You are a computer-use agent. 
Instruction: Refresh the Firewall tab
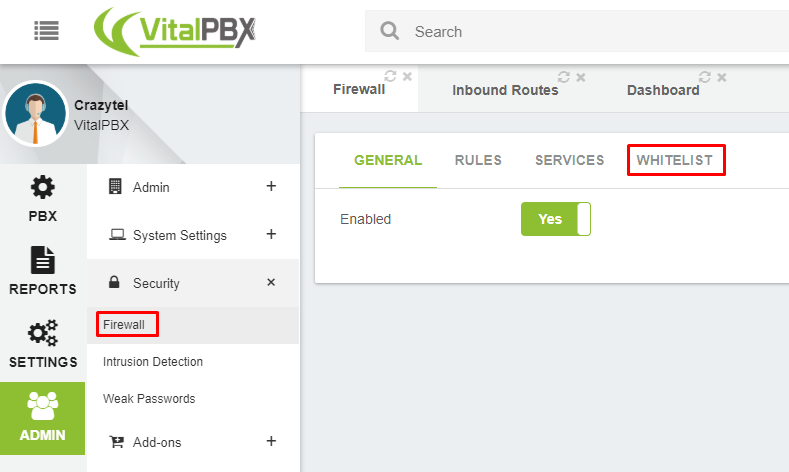(x=390, y=76)
